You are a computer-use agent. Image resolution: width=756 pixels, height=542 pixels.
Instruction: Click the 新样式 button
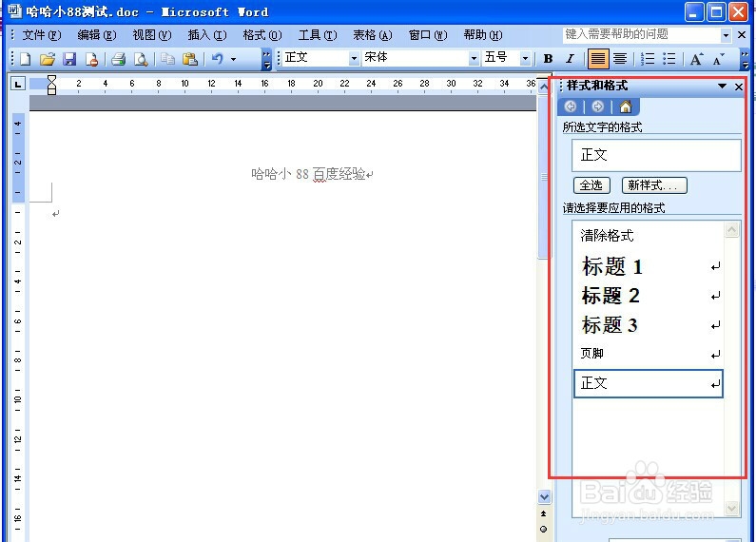[654, 185]
